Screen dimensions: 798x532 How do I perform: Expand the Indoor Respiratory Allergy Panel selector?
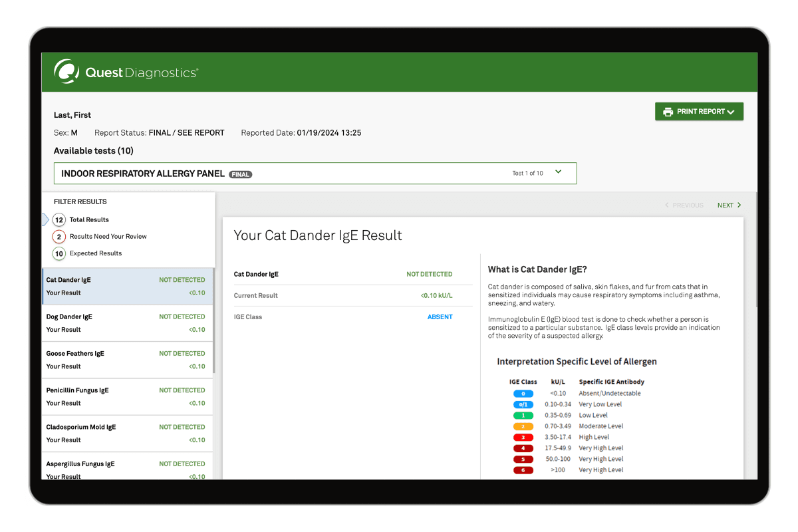tap(315, 174)
